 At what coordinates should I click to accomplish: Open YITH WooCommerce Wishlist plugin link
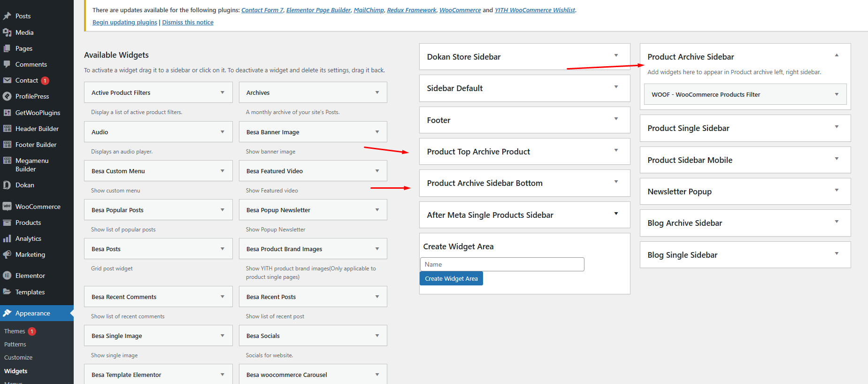tap(535, 10)
